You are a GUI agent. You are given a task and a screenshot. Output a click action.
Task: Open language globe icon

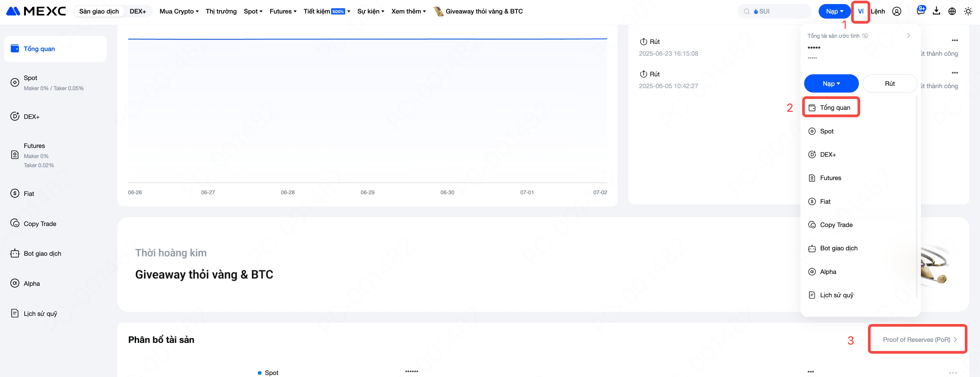[952, 11]
